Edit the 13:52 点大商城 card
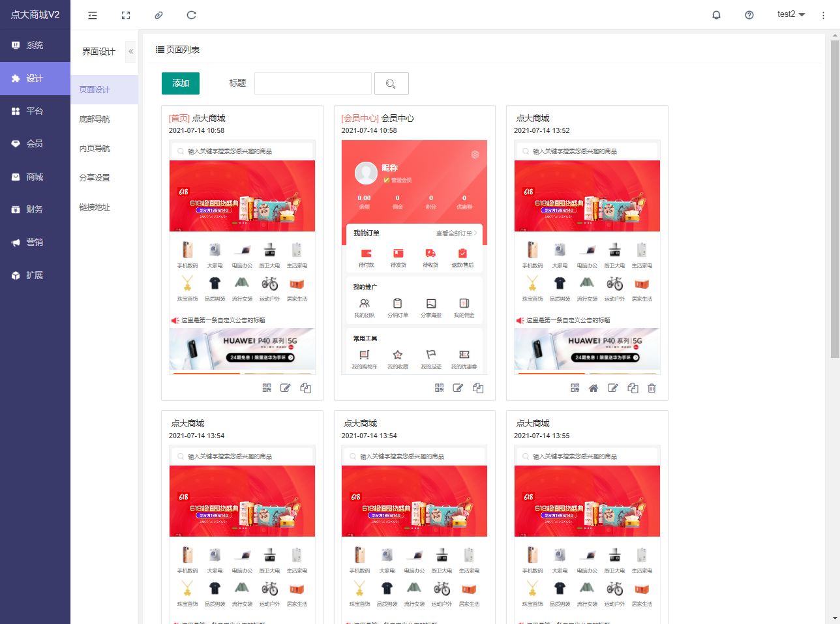840x624 pixels. click(x=613, y=388)
